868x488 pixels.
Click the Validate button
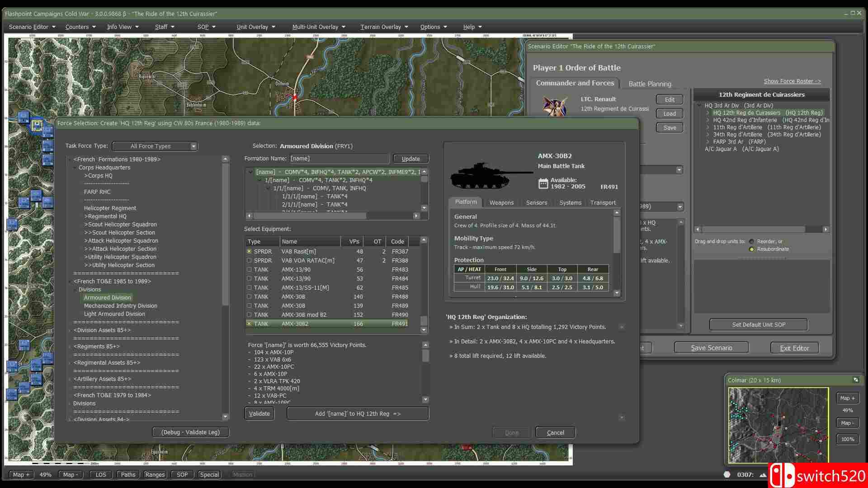tap(259, 413)
